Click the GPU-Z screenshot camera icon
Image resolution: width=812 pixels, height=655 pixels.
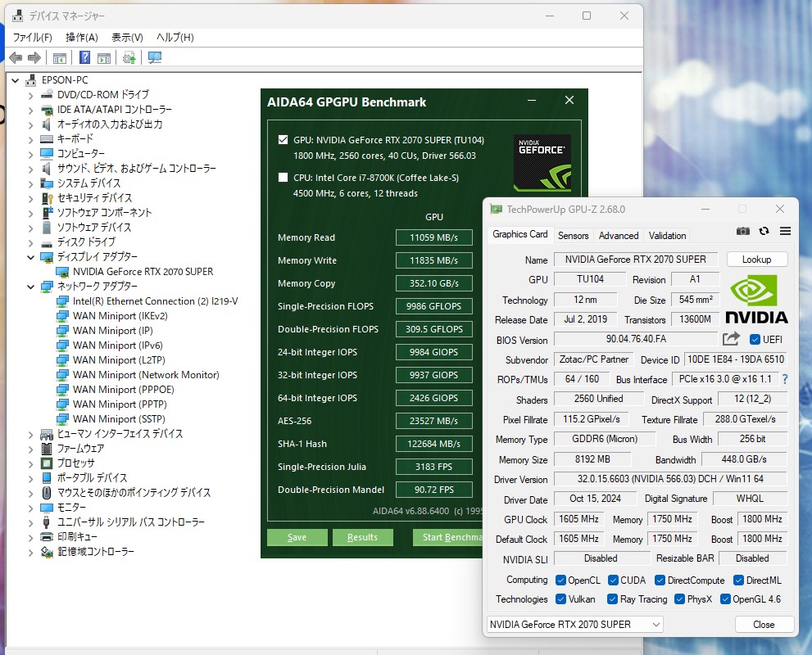coord(742,231)
